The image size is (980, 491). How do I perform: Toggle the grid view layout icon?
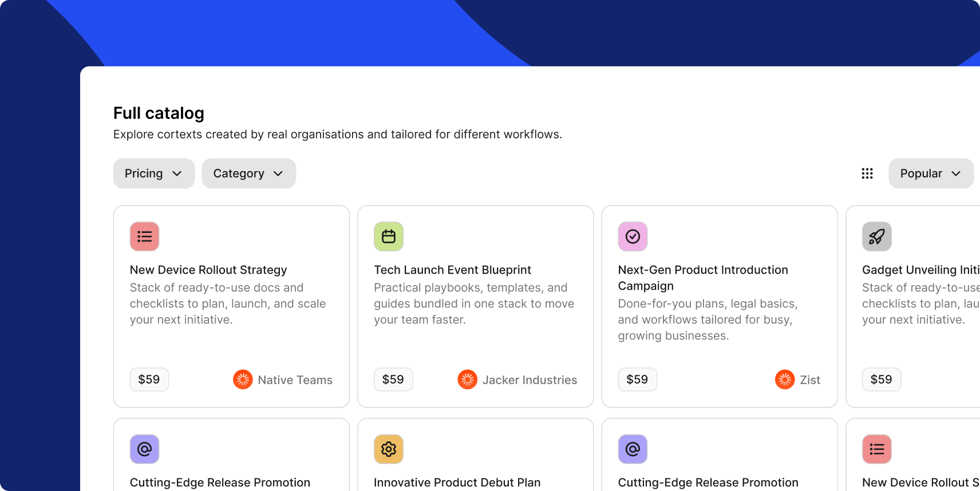point(867,173)
